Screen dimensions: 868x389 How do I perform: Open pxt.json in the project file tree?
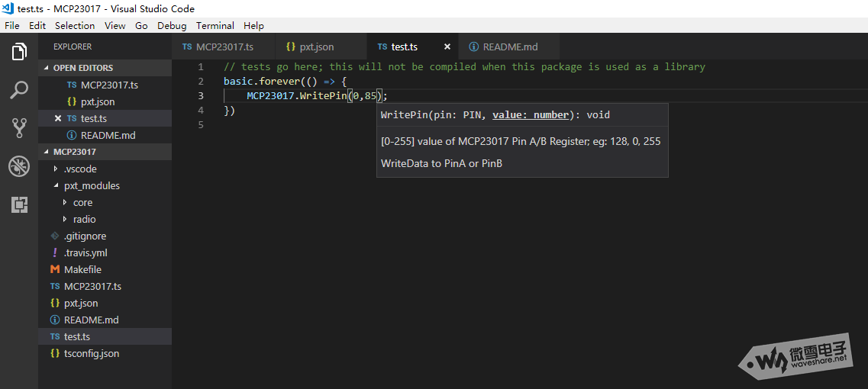[x=105, y=304]
